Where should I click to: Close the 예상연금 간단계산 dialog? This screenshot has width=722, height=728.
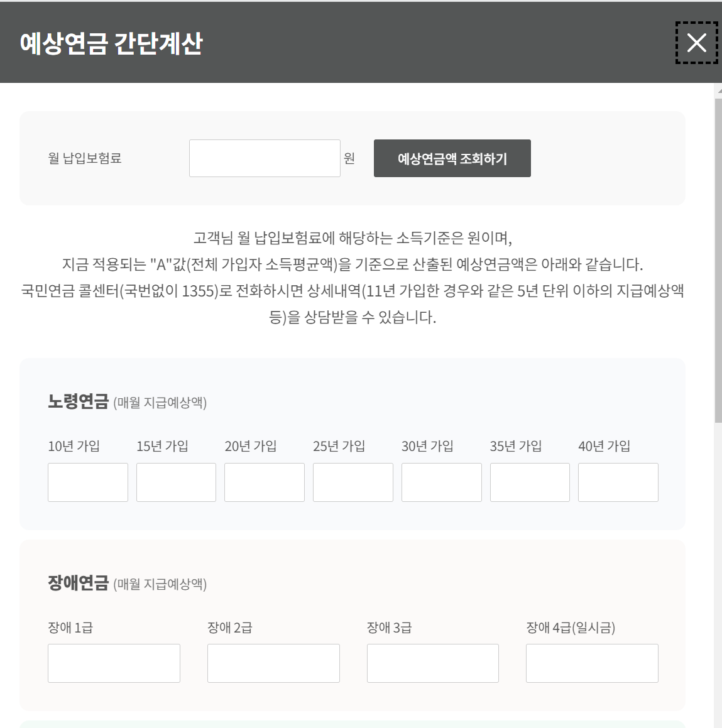696,43
